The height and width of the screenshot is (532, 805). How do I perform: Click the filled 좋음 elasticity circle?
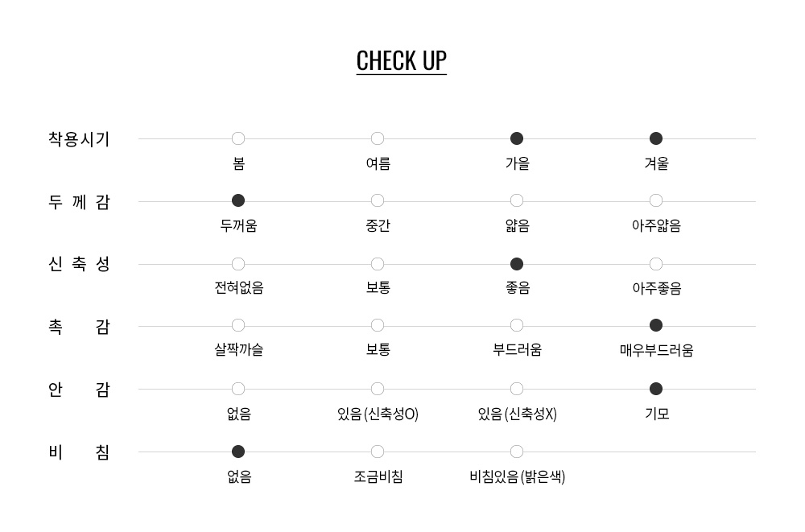coord(517,264)
